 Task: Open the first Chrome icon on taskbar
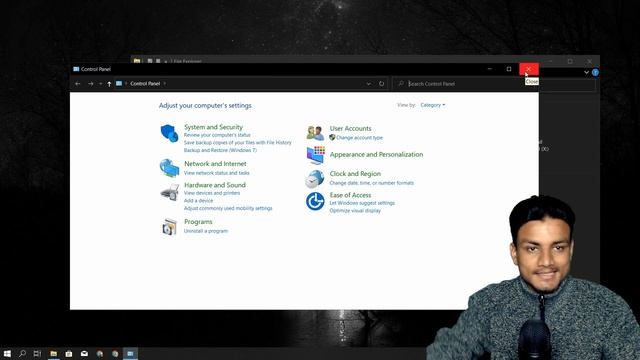(x=100, y=353)
